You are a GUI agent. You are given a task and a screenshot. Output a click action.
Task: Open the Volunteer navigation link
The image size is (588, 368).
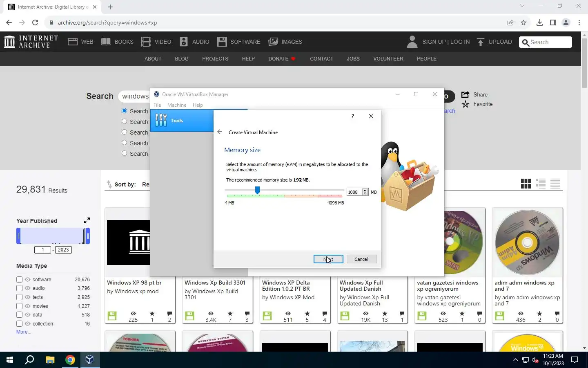388,59
